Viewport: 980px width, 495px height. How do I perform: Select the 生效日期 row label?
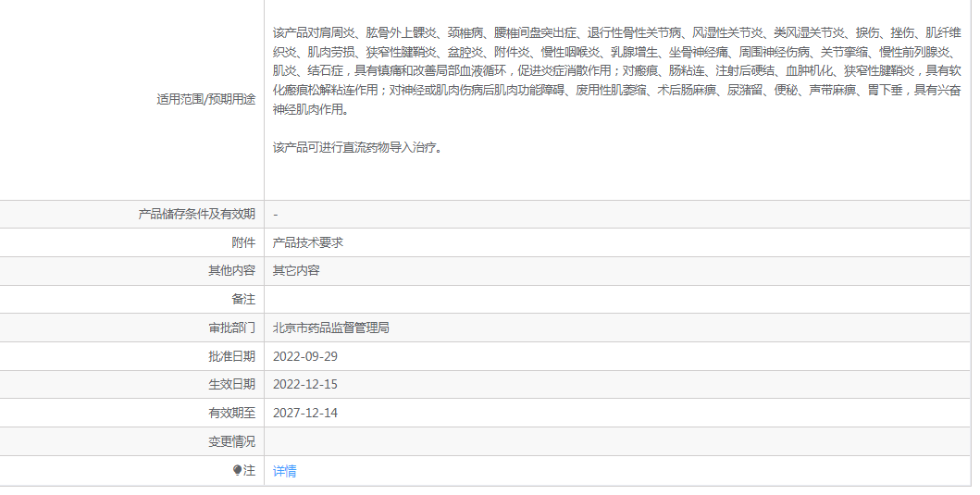click(x=231, y=385)
